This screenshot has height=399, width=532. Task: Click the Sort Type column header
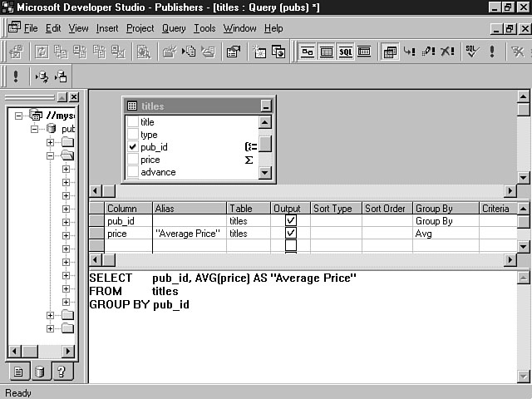(335, 209)
